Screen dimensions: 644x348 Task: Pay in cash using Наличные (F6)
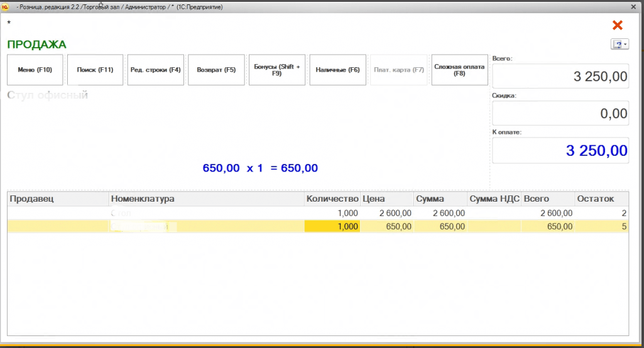tap(337, 70)
